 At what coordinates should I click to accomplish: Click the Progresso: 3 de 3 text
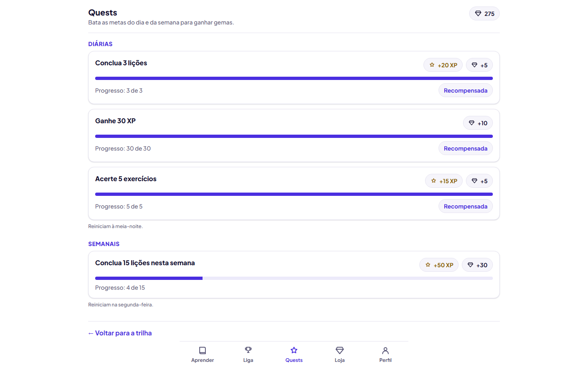pos(119,91)
